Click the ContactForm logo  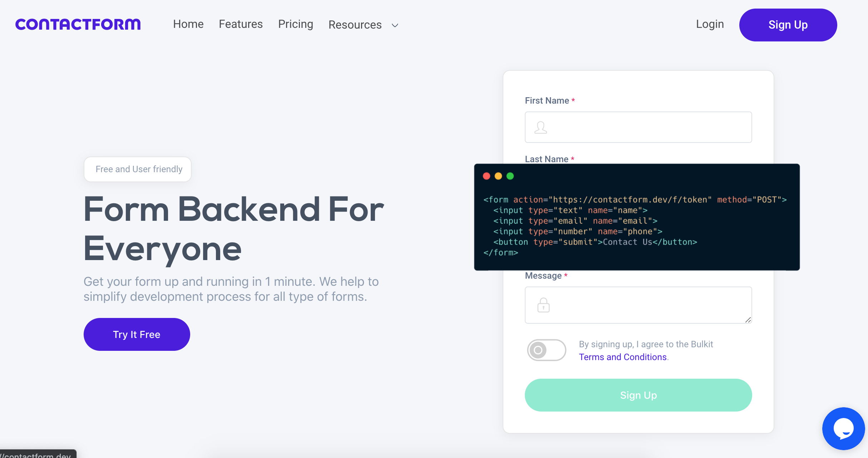(x=78, y=24)
